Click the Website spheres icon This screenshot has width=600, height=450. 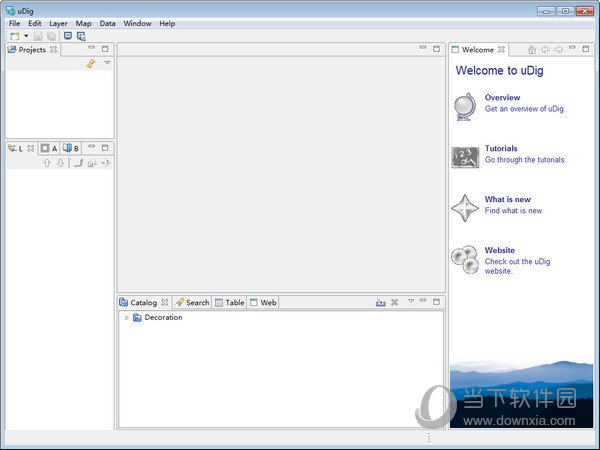click(x=464, y=258)
